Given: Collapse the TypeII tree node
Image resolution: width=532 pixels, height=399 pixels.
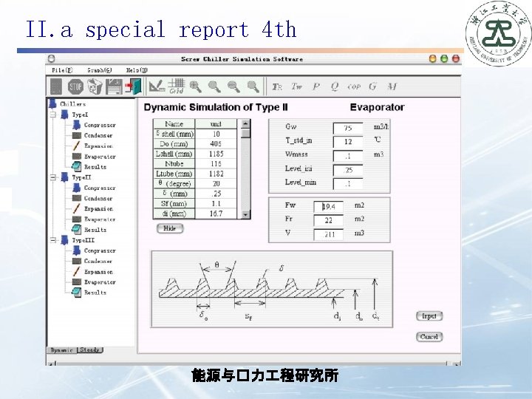Looking at the screenshot, I should point(53,177).
